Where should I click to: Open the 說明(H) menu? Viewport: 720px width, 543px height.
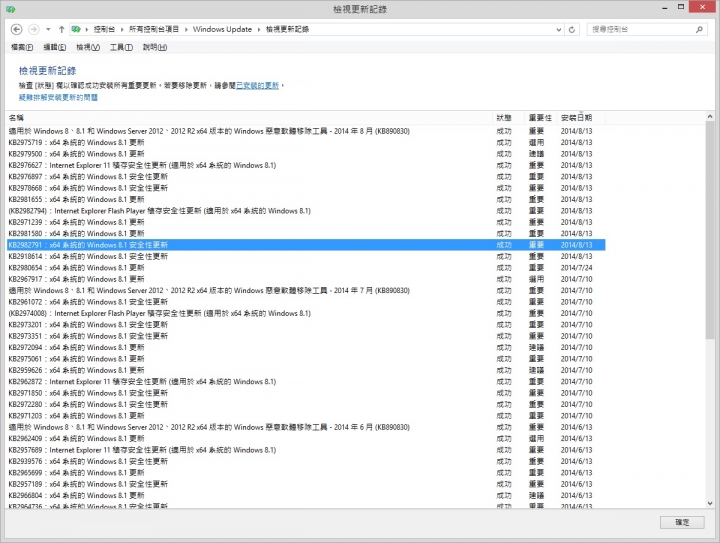(x=155, y=47)
